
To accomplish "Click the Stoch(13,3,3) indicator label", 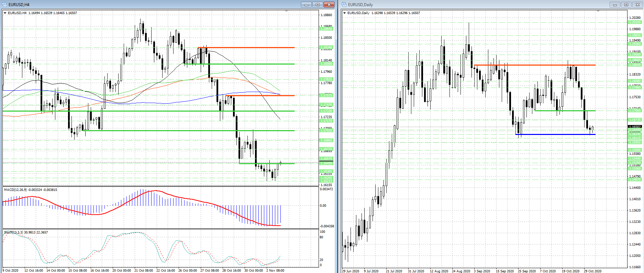I will click(x=26, y=232).
